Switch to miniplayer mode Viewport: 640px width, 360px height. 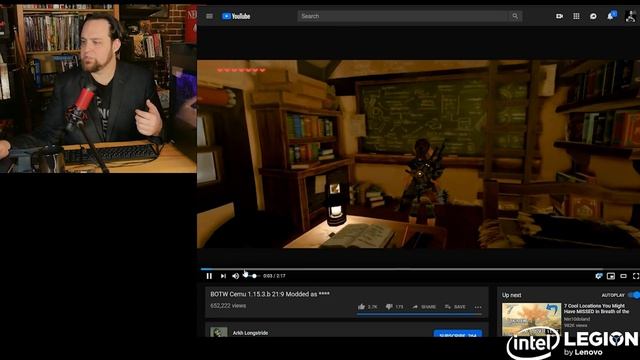611,276
